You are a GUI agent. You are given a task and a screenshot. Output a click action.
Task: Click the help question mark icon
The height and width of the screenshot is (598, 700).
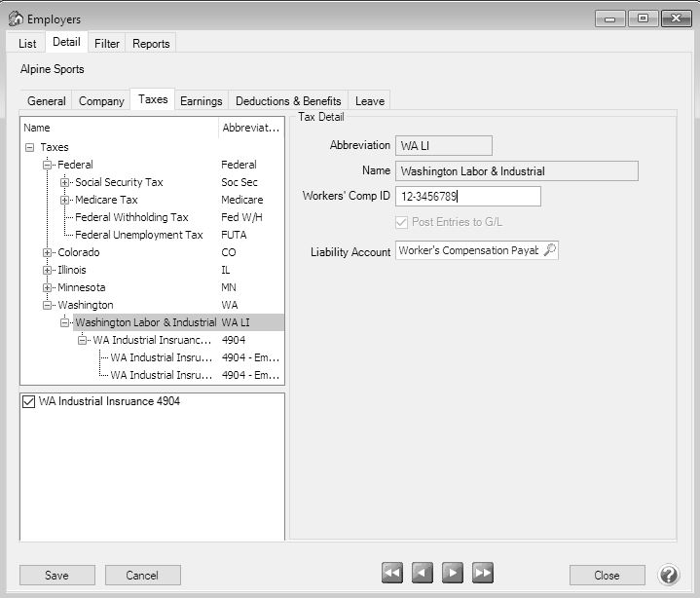(669, 575)
